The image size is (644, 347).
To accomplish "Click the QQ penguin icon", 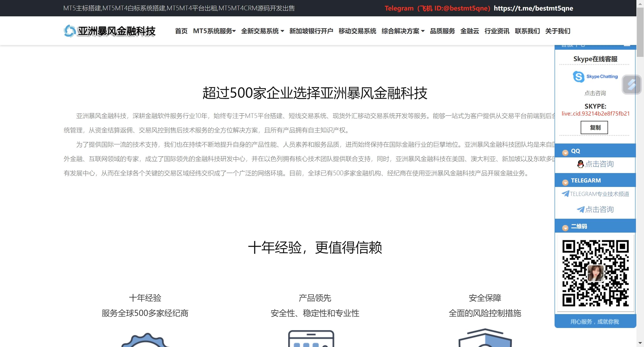I will [x=580, y=164].
